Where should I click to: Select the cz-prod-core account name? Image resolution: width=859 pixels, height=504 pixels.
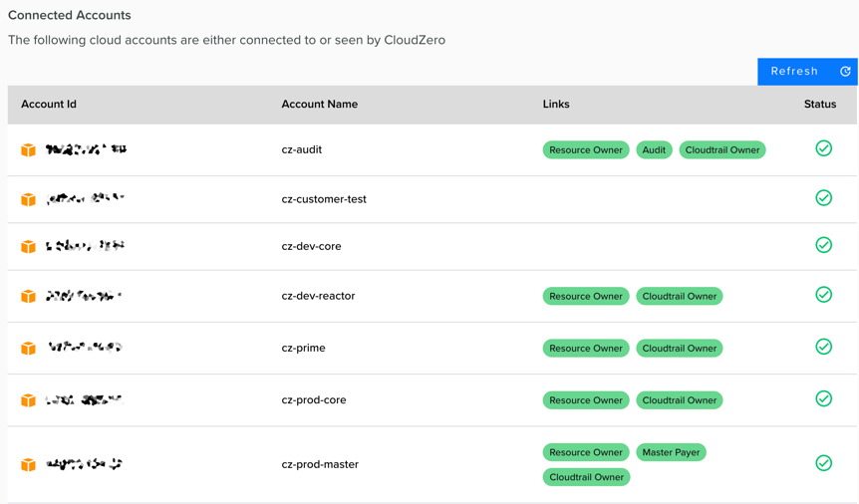[x=313, y=400]
